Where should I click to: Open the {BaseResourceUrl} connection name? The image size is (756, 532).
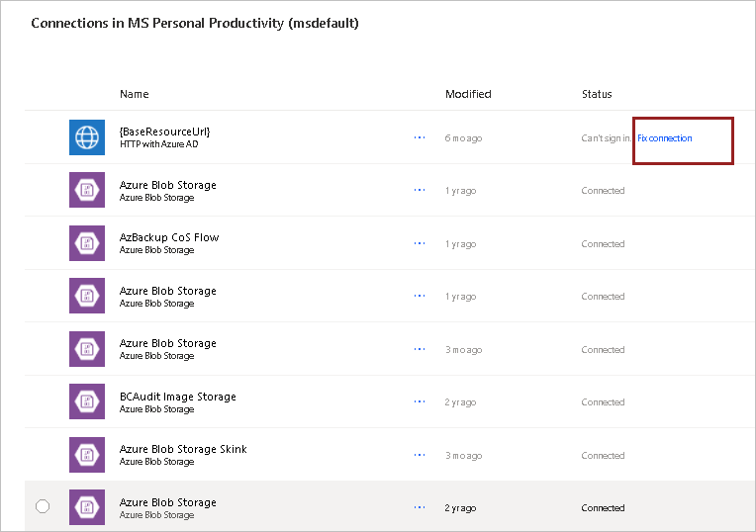[x=164, y=132]
